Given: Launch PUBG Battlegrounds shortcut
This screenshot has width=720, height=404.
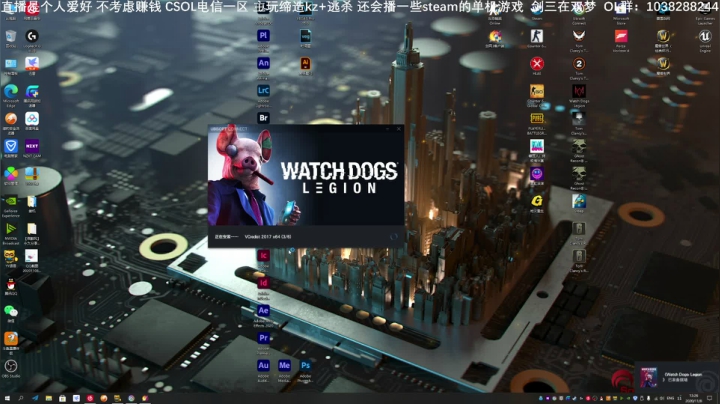Looking at the screenshot, I should pyautogui.click(x=537, y=119).
